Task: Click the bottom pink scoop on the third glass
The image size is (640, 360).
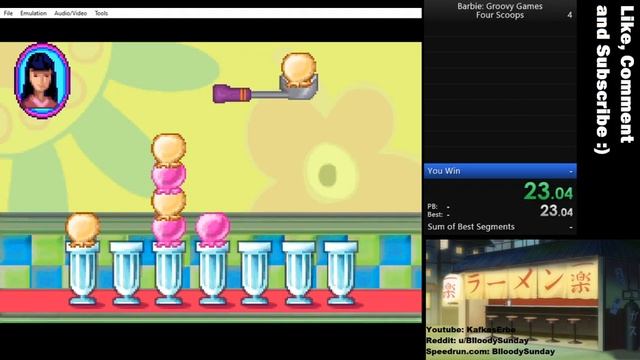Action: (169, 231)
